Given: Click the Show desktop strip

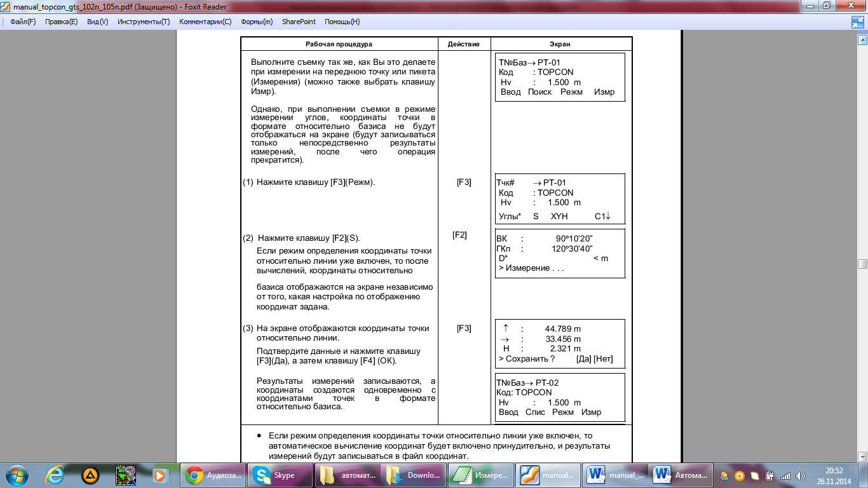Looking at the screenshot, I should pyautogui.click(x=864, y=475).
